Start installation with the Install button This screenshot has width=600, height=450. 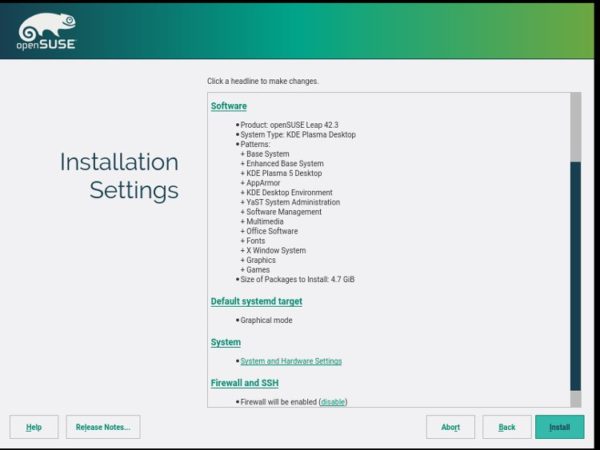coord(559,427)
